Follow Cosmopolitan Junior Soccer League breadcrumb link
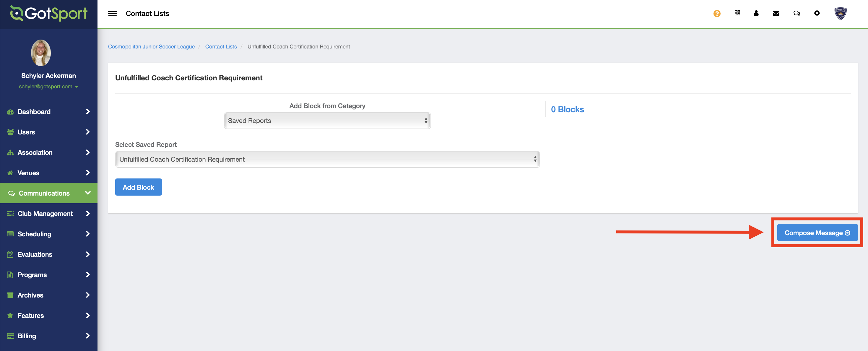 [151, 46]
